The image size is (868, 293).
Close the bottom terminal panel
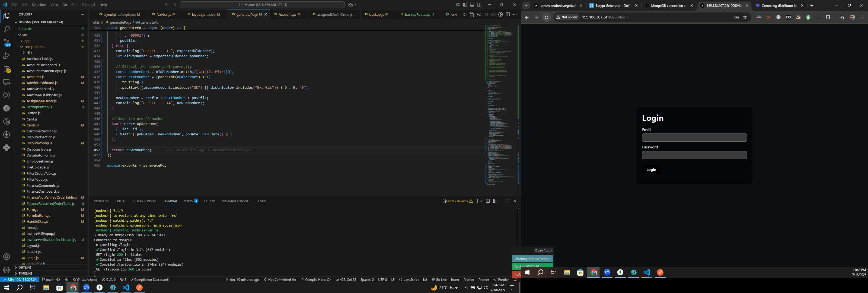515,201
